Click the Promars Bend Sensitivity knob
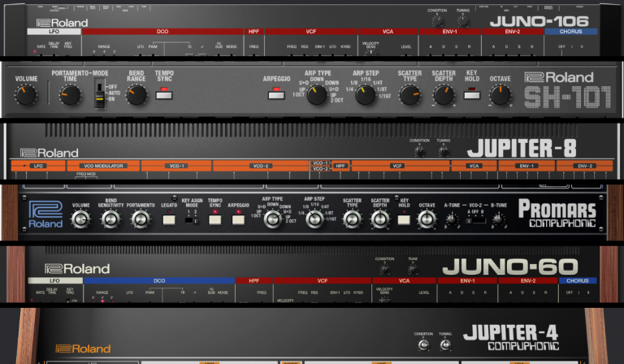This screenshot has height=364, width=624. tap(111, 219)
